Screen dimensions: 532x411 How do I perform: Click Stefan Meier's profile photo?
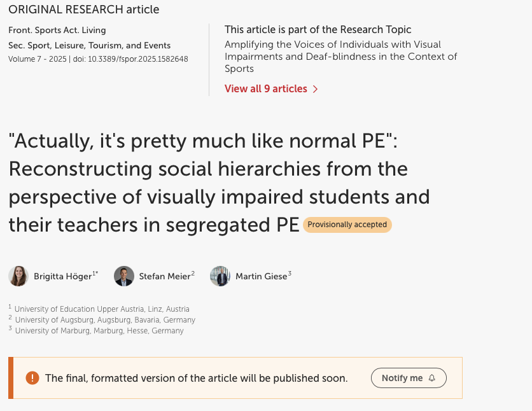click(x=124, y=276)
